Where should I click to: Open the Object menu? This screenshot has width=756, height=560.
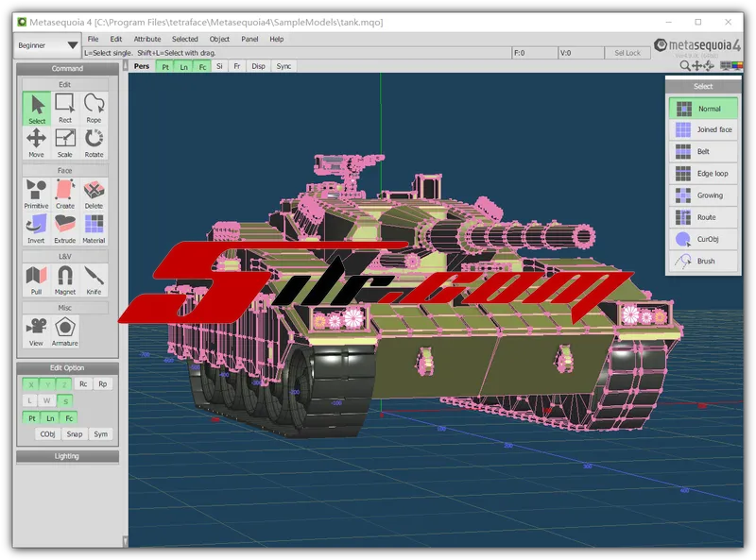click(219, 39)
